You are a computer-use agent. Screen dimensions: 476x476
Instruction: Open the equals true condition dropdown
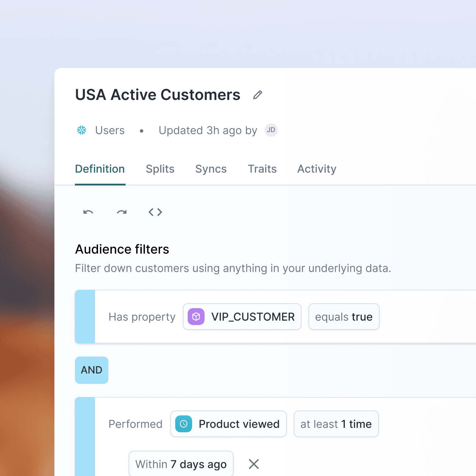click(344, 317)
